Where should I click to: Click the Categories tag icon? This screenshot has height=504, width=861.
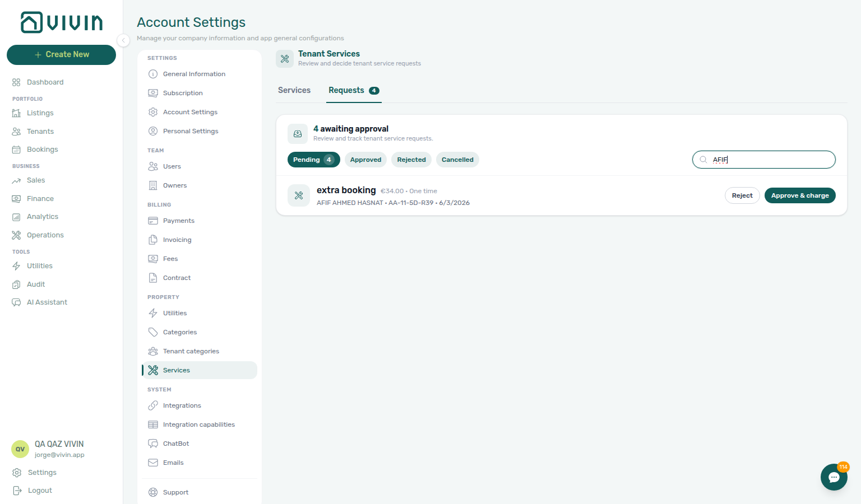click(x=153, y=332)
